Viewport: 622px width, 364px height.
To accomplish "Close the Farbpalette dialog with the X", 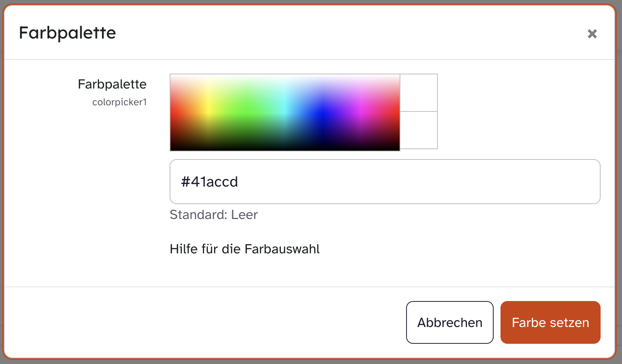I will click(x=592, y=34).
